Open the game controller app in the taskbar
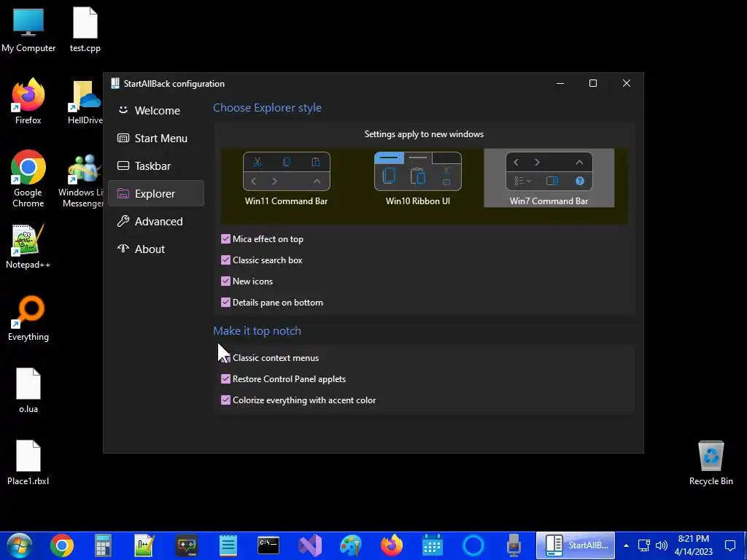Image resolution: width=747 pixels, height=560 pixels. [x=186, y=545]
